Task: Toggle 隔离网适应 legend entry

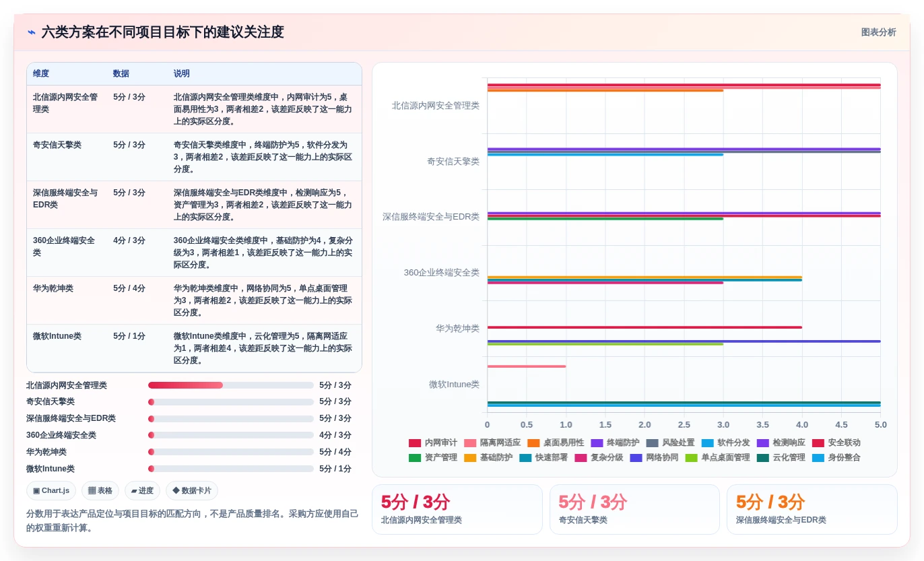Action: (492, 442)
